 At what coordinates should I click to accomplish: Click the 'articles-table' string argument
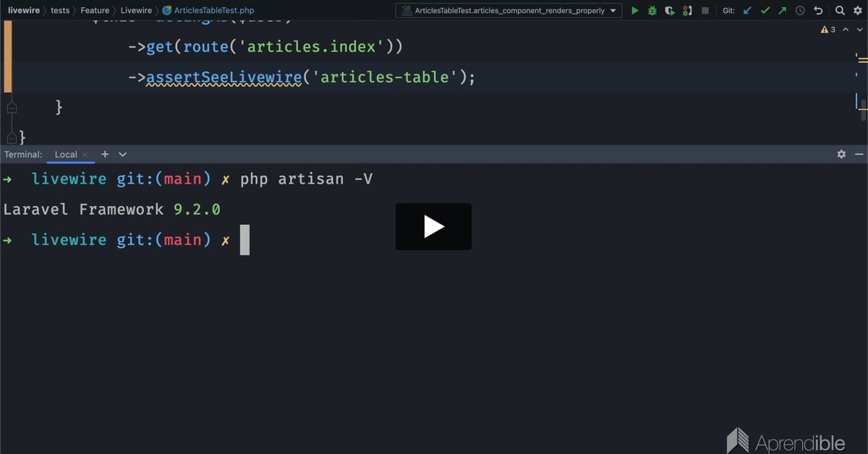pos(386,77)
